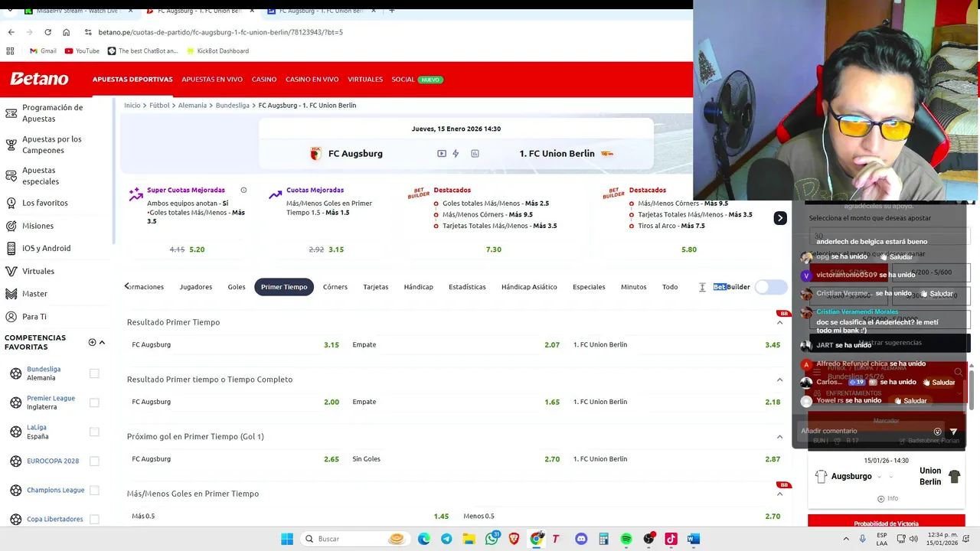Click the Fútbol breadcrumb link
Image resolution: width=980 pixels, height=551 pixels.
tap(159, 105)
